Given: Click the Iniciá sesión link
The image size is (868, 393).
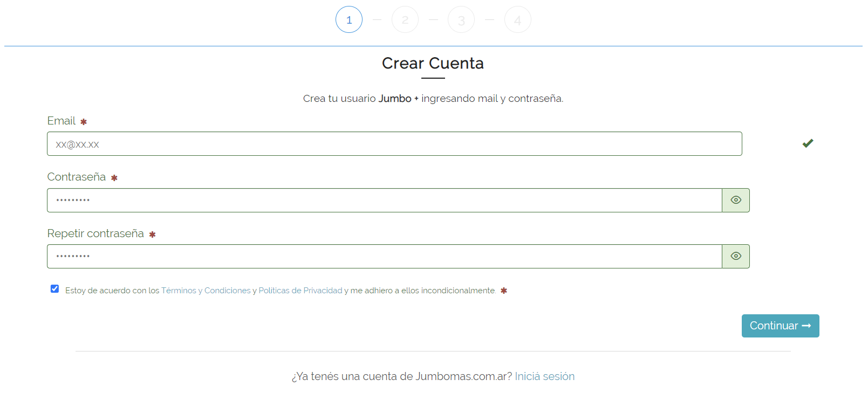Looking at the screenshot, I should (x=545, y=376).
